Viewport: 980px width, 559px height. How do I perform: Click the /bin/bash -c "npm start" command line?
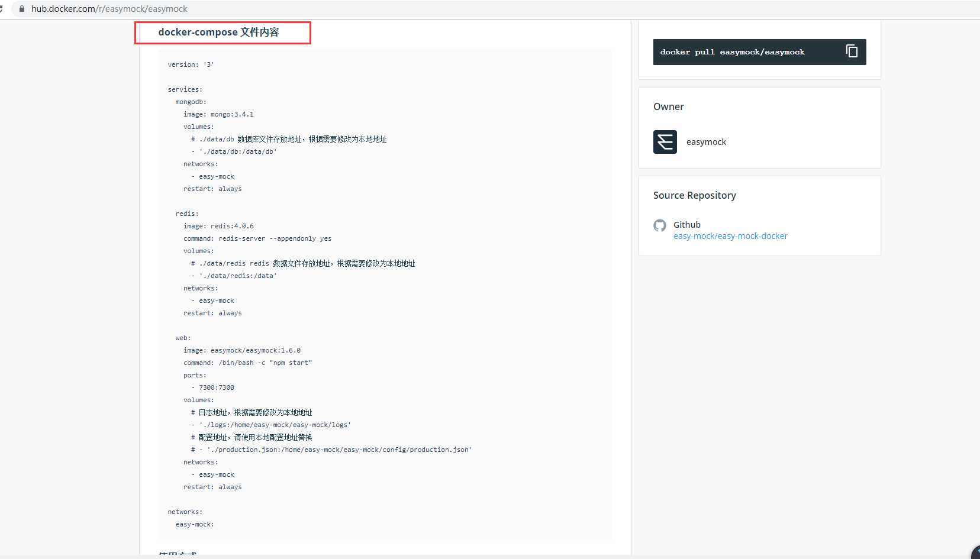click(x=247, y=363)
